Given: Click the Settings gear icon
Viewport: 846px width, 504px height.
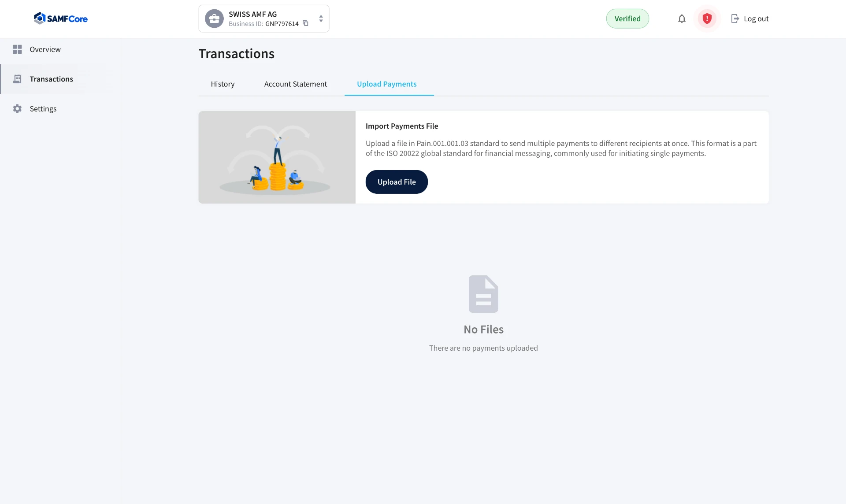Looking at the screenshot, I should pos(17,108).
